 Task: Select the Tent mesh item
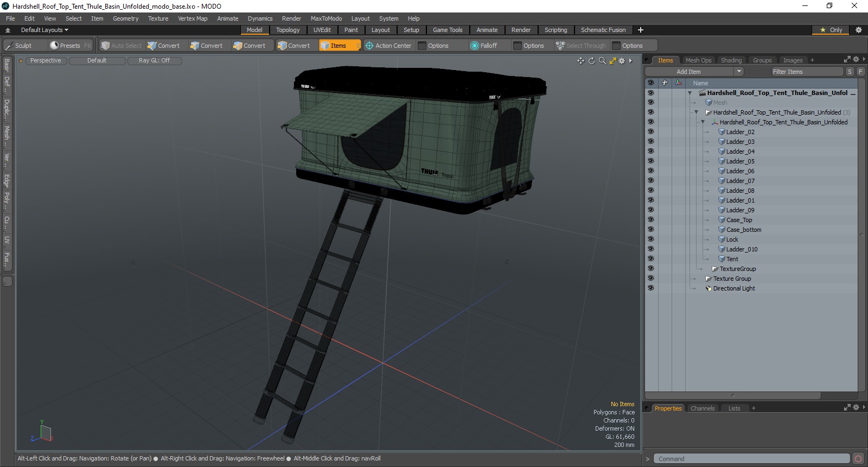[732, 259]
